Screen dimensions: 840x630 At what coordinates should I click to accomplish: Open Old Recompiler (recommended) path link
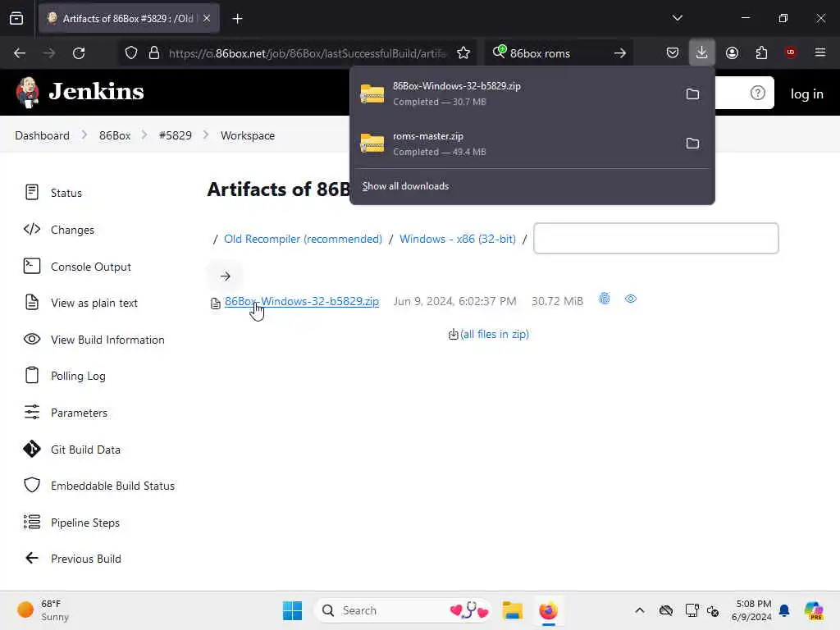coord(303,239)
